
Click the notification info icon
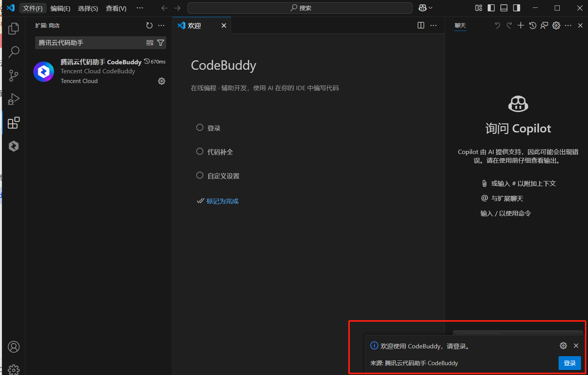click(375, 346)
